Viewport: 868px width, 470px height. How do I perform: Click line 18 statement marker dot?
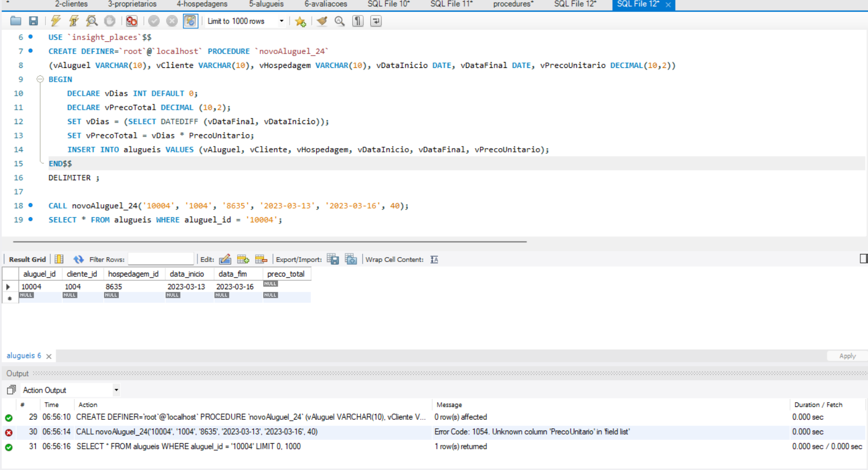click(x=31, y=205)
